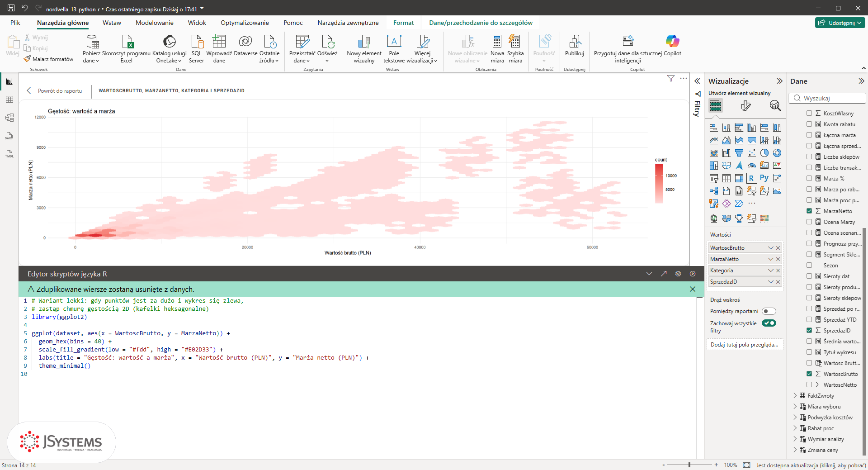The height and width of the screenshot is (470, 868).
Task: Check the KosztWlasny field checkbox
Action: [809, 113]
